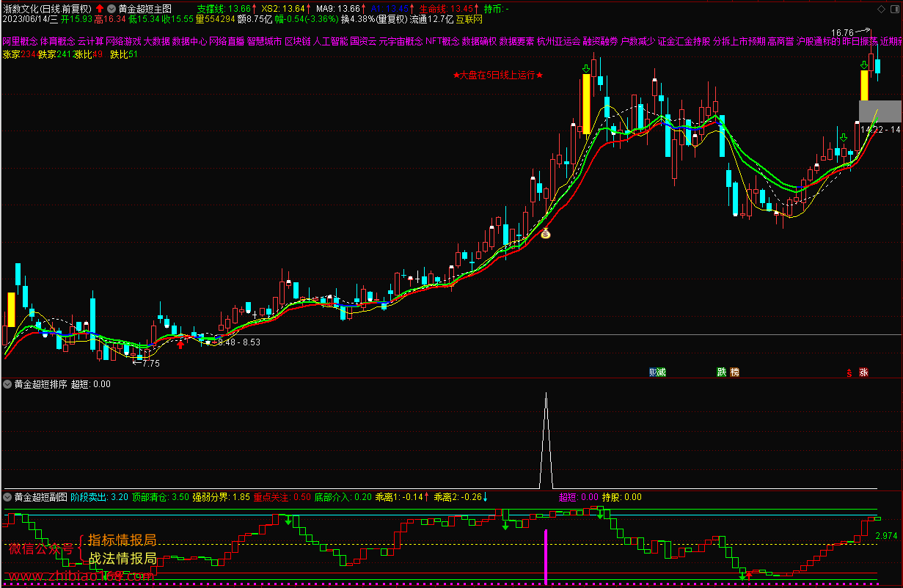Click the green sell arrow near 16.76 high
Screen dimensions: 903x588
(864, 66)
